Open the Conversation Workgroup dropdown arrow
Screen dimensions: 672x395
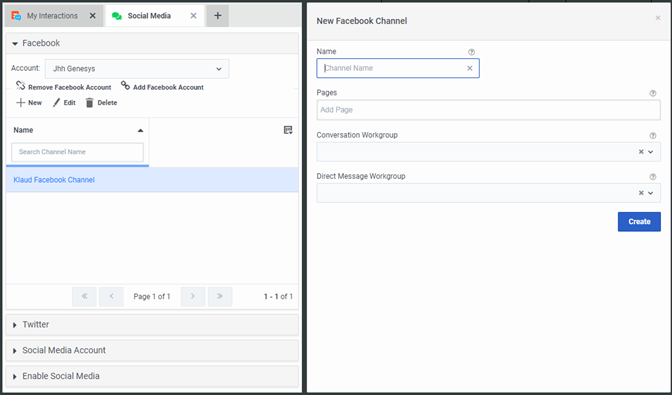(651, 152)
